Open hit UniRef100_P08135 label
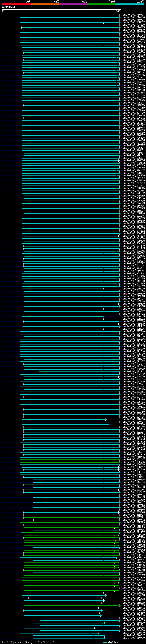The height and width of the screenshot is (644, 146). pos(134,25)
